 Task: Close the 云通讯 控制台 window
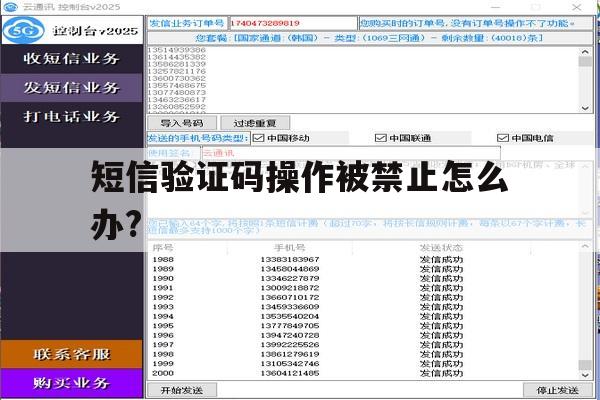(x=577, y=7)
